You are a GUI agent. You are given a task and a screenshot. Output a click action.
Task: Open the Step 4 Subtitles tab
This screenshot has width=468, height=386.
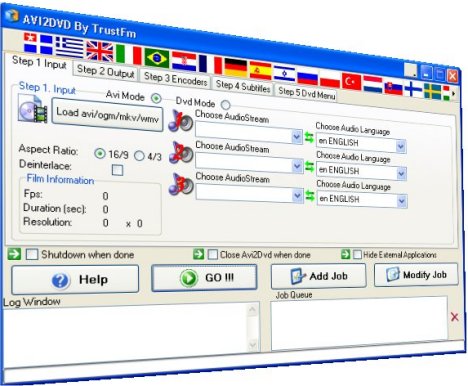(243, 87)
